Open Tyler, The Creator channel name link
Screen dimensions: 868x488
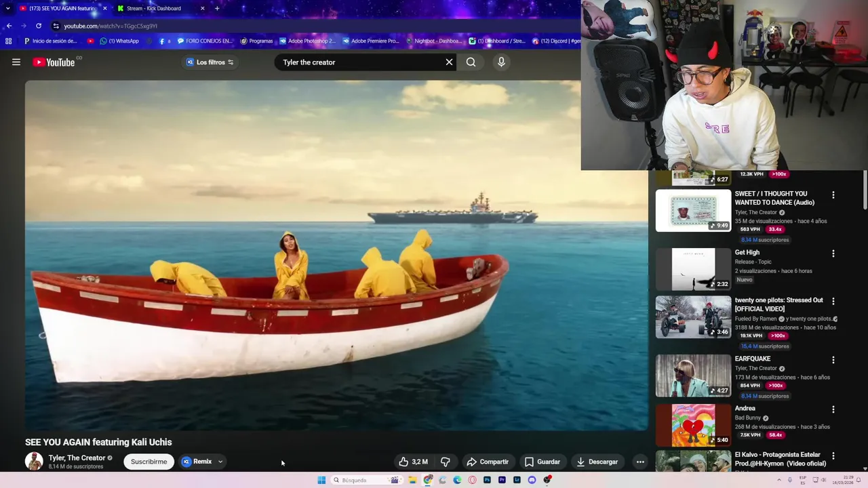[x=77, y=458]
